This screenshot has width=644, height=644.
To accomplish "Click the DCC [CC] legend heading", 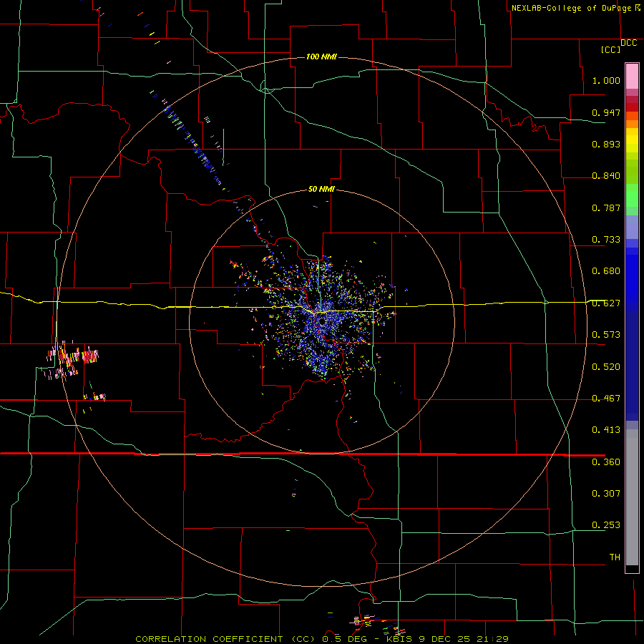I will (x=618, y=46).
